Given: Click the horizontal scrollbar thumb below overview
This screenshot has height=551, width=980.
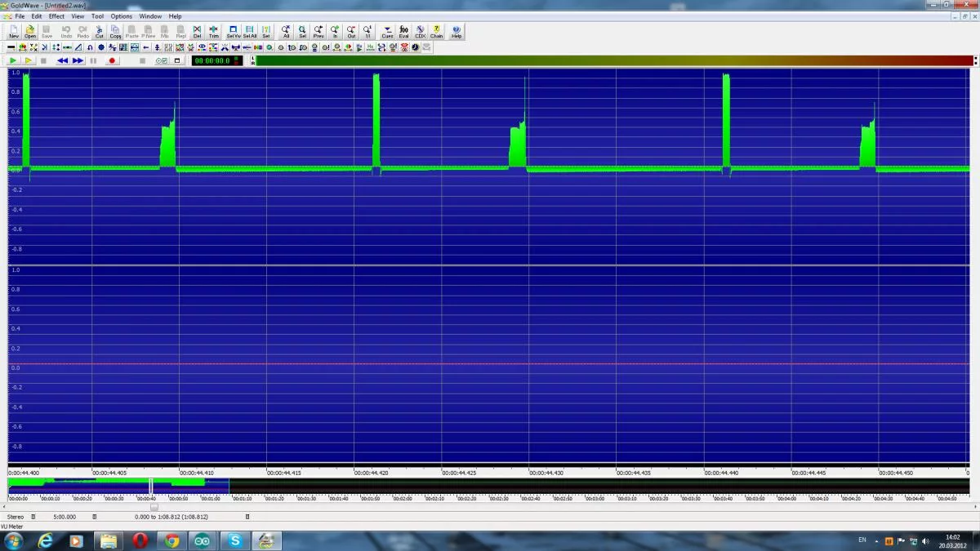Looking at the screenshot, I should click(x=154, y=507).
